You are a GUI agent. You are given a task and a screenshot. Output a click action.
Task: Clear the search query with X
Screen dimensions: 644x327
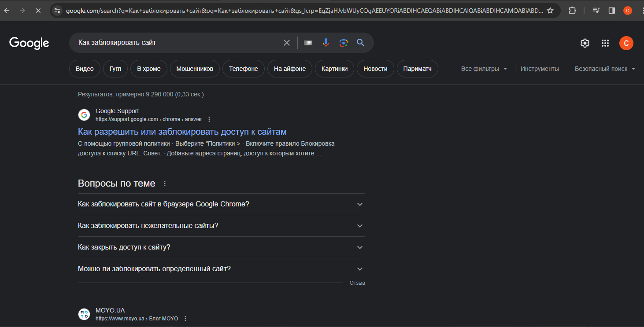287,43
